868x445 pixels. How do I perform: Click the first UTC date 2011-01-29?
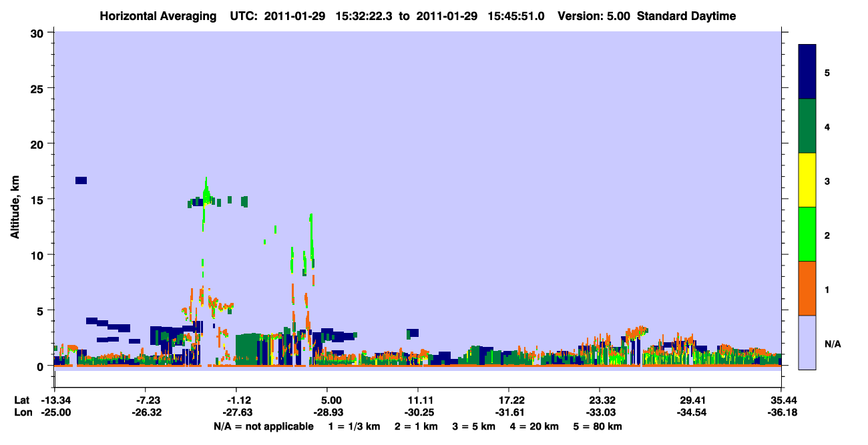(x=294, y=16)
